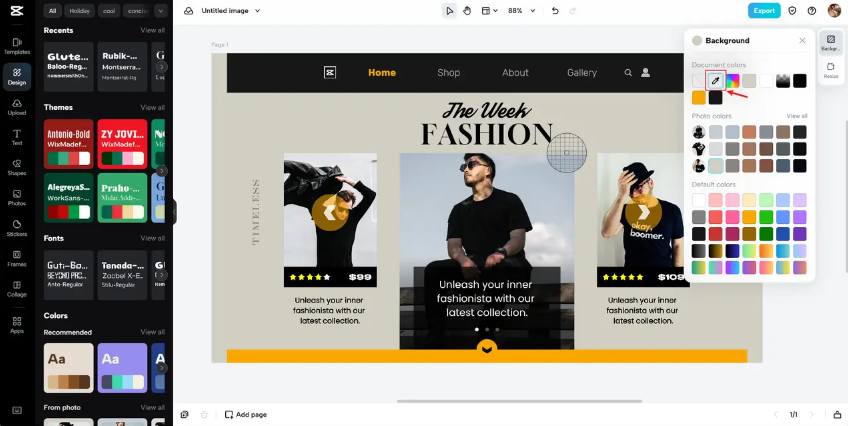Click View all next to Recents
This screenshot has height=426, width=848.
pyautogui.click(x=153, y=30)
